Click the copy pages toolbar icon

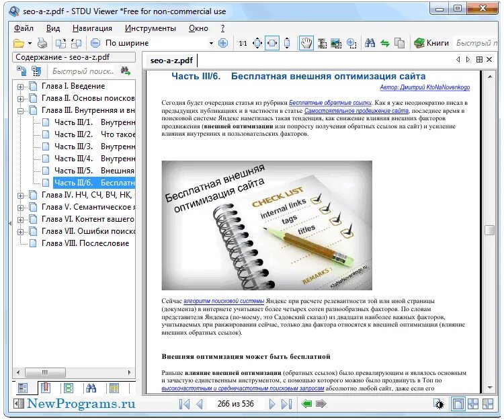[399, 43]
